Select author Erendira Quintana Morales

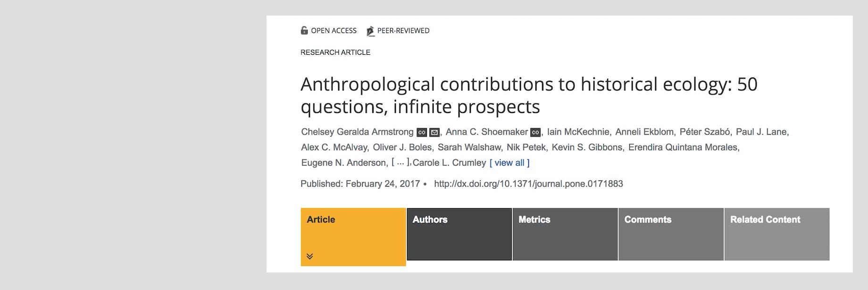(x=684, y=147)
